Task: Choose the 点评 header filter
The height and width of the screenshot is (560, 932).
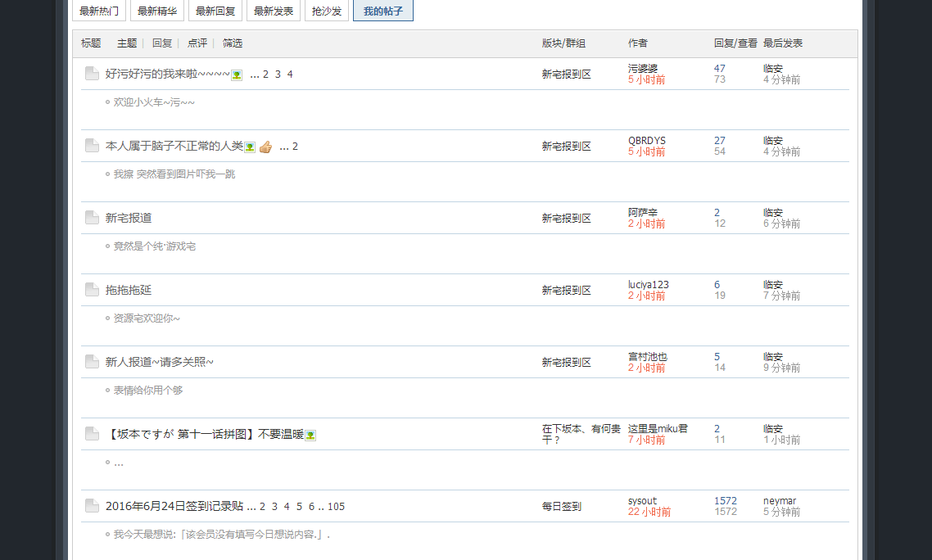Action: [x=197, y=43]
